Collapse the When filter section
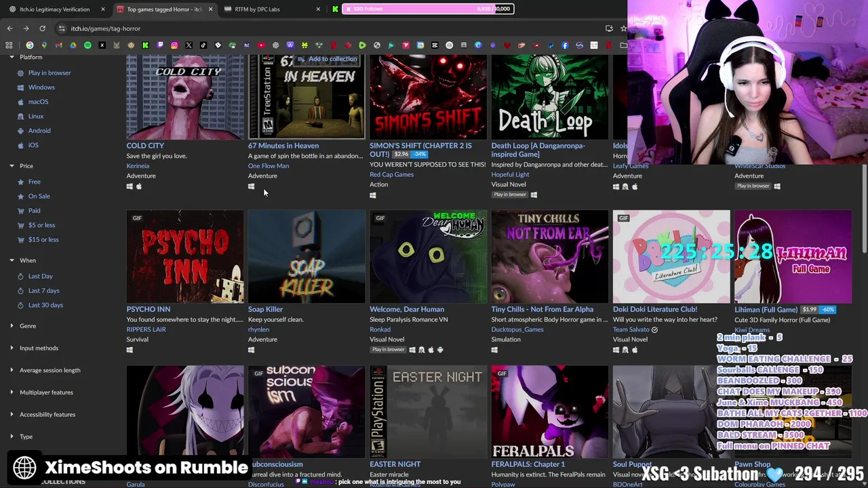The image size is (868, 488). tap(22, 260)
